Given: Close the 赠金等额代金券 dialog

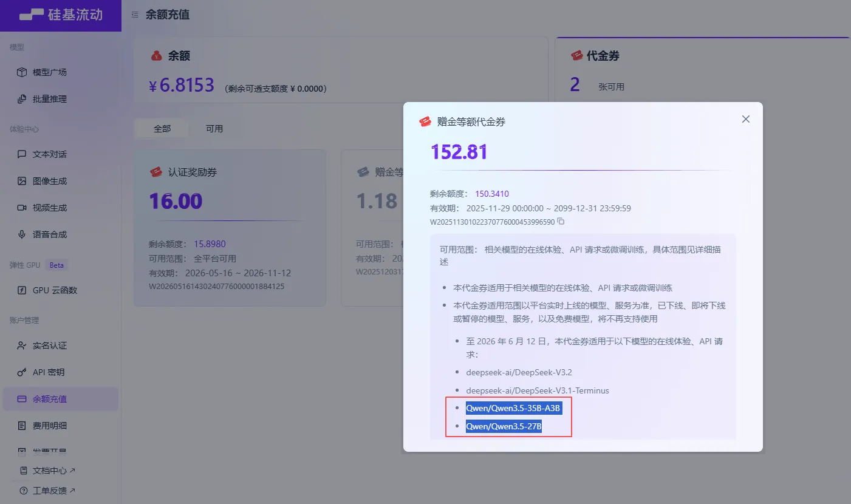Looking at the screenshot, I should (746, 119).
